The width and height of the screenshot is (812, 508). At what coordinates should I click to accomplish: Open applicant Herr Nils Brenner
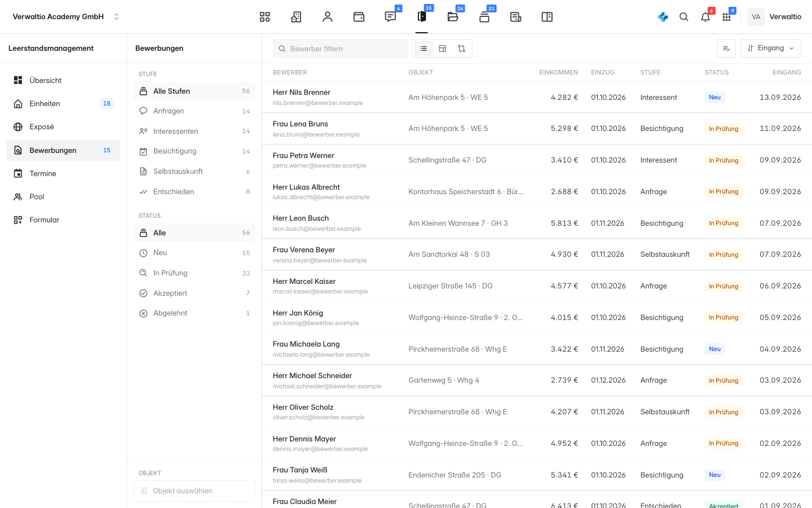point(537,97)
